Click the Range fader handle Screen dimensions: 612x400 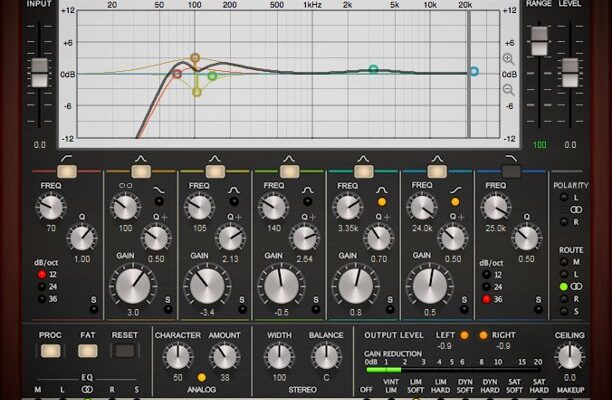539,42
